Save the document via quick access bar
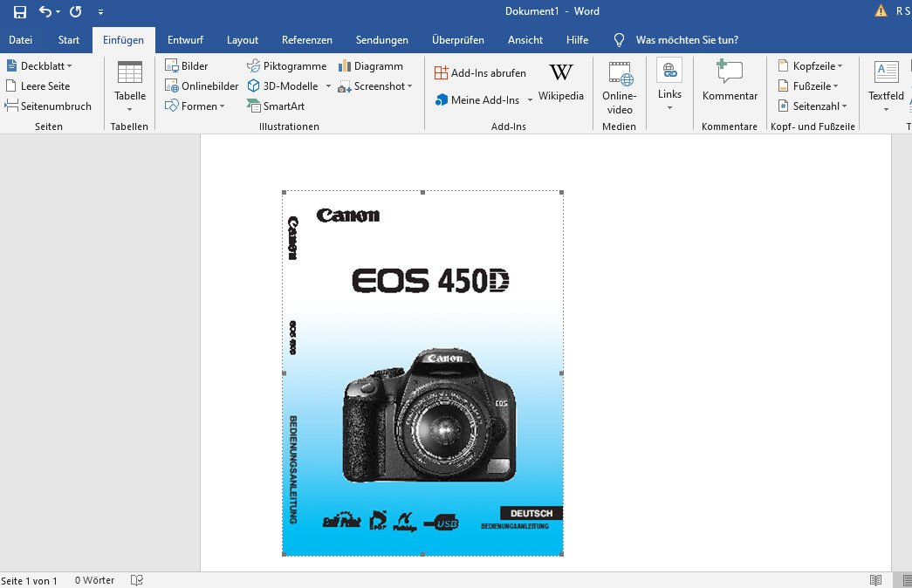912x588 pixels. 18,11
